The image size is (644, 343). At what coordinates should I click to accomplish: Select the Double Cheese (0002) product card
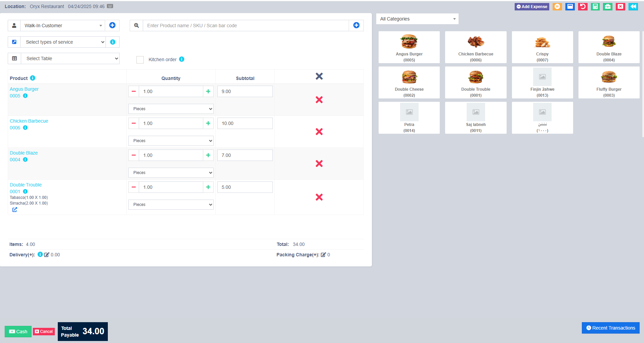point(409,82)
